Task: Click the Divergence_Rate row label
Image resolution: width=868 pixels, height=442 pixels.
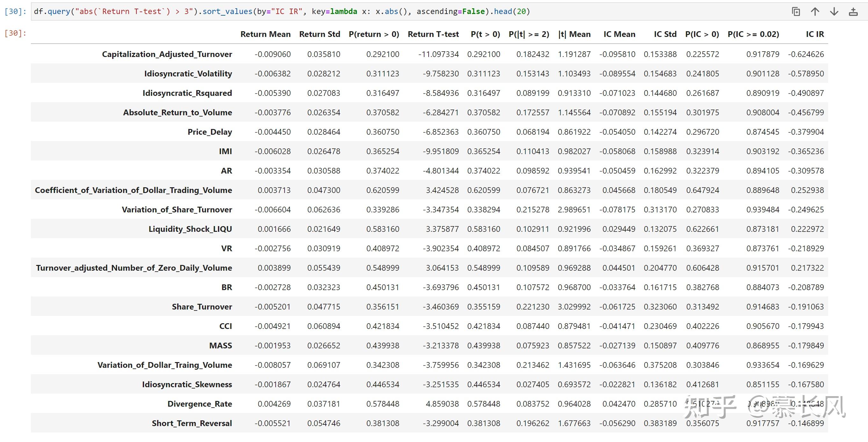Action: coord(199,404)
